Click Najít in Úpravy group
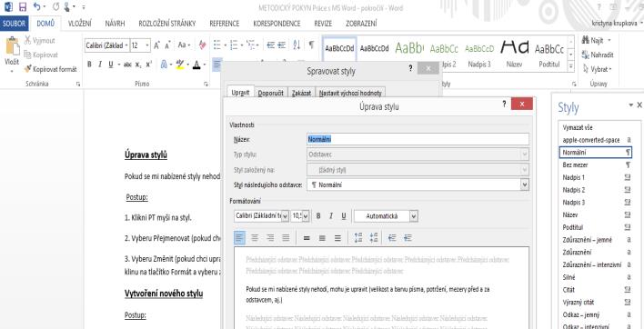644x329 pixels. click(x=597, y=40)
